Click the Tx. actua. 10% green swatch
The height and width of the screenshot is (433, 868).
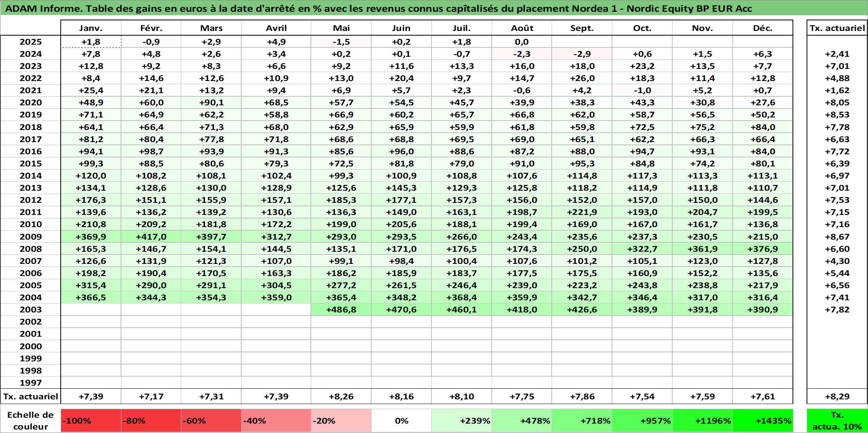[x=837, y=421]
